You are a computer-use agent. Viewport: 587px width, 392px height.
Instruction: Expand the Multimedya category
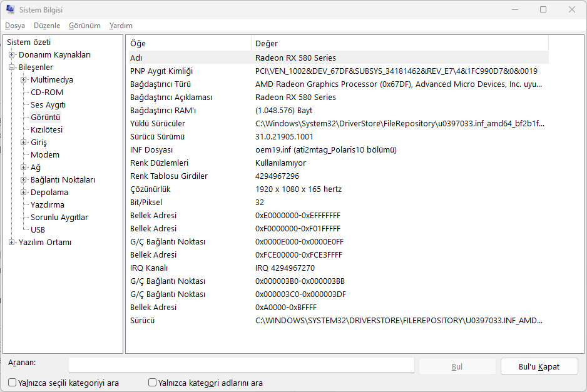(x=24, y=80)
